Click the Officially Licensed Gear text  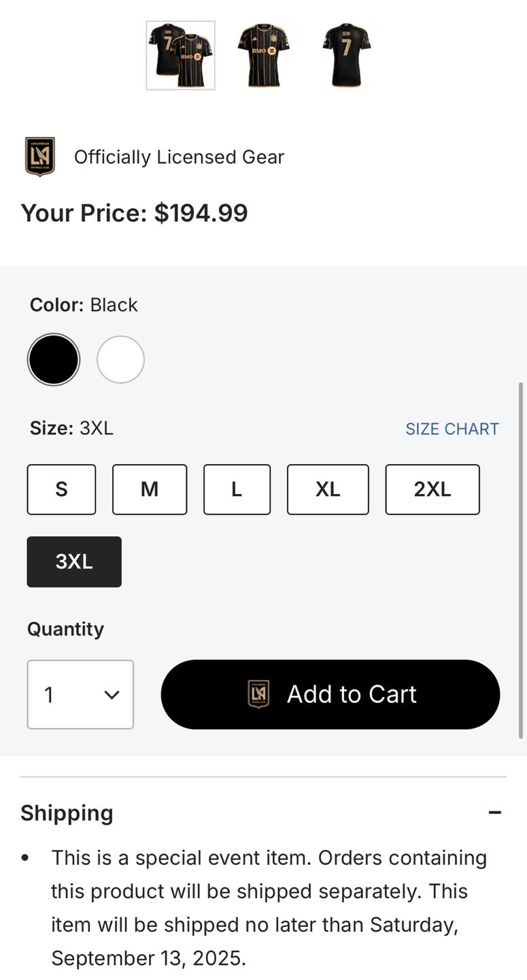click(x=179, y=157)
